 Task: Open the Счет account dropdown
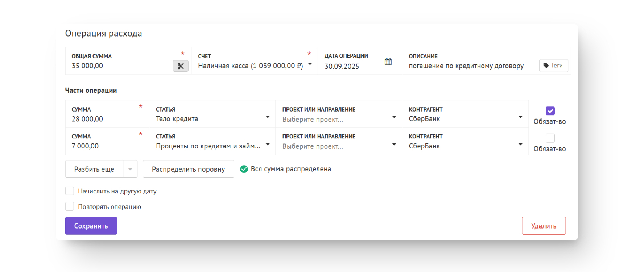coord(310,64)
